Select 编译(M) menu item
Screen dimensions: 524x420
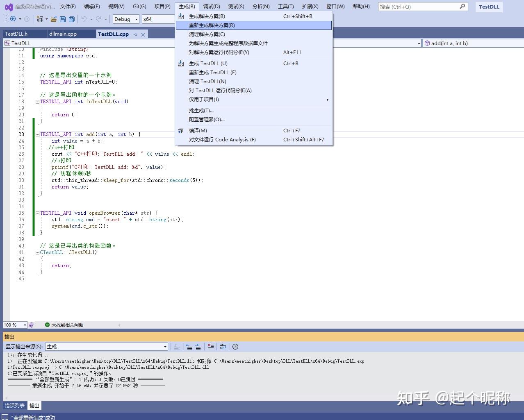click(254, 131)
